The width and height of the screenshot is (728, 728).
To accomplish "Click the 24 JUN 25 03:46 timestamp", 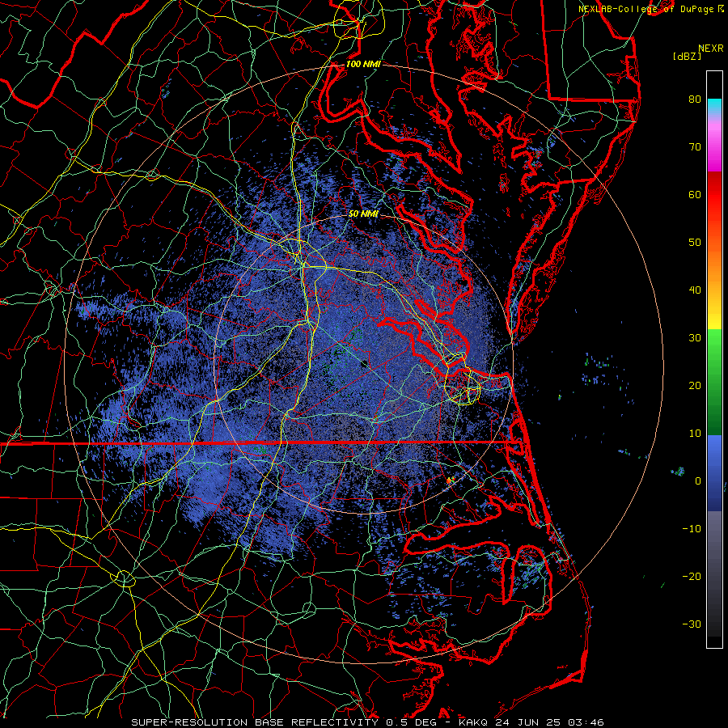I will pyautogui.click(x=549, y=722).
